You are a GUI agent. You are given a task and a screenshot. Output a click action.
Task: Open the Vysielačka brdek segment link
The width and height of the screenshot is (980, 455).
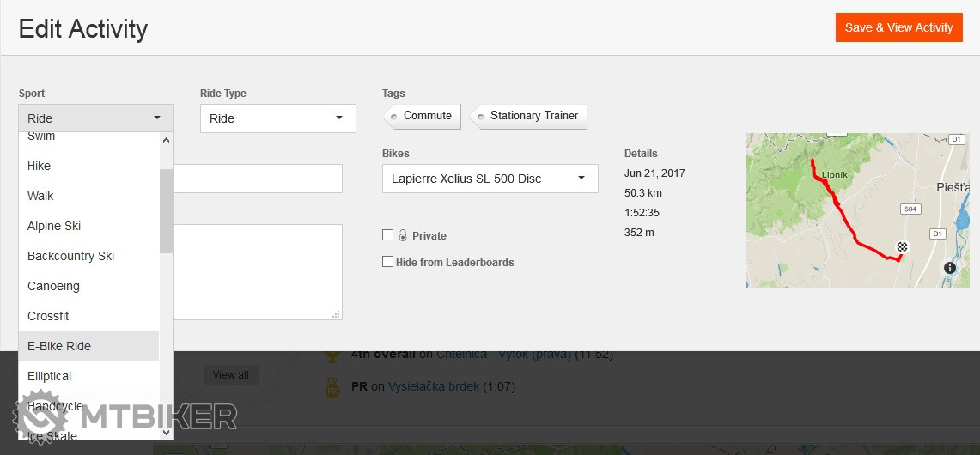(434, 387)
